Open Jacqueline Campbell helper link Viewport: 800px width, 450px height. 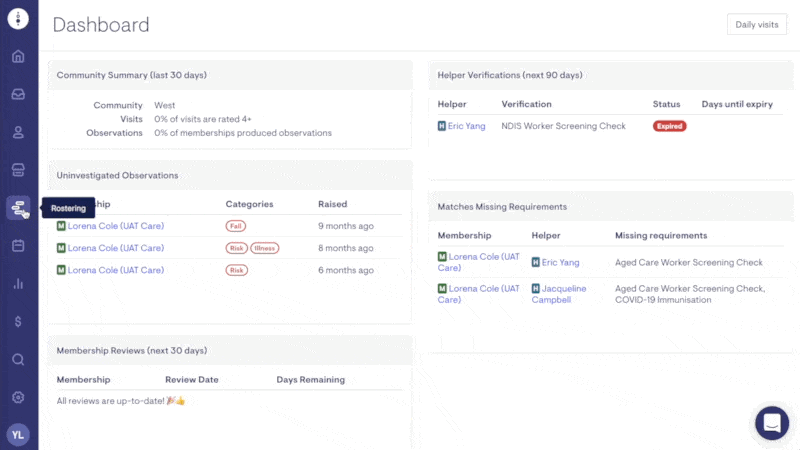tap(558, 294)
